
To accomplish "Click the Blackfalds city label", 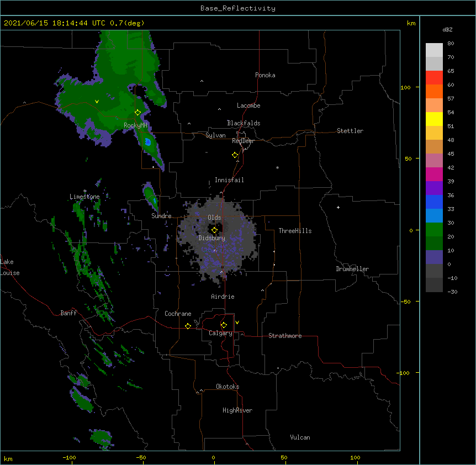I will click(244, 123).
